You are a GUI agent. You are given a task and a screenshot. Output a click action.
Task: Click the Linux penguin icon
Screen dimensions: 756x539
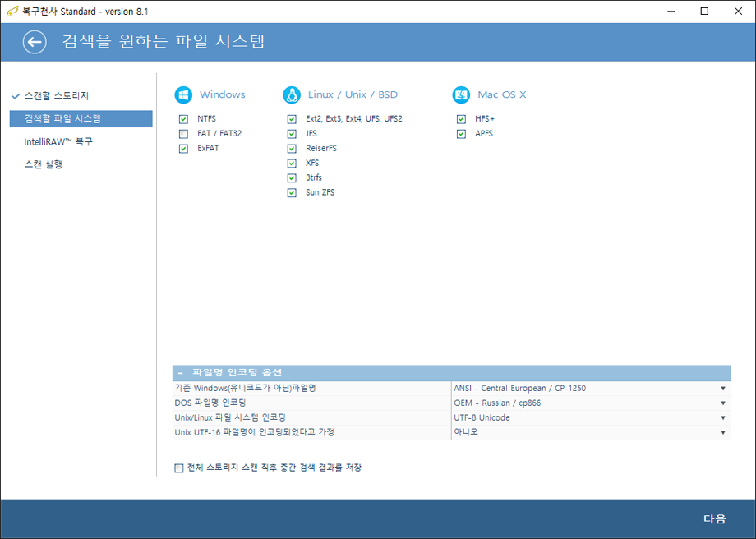292,95
